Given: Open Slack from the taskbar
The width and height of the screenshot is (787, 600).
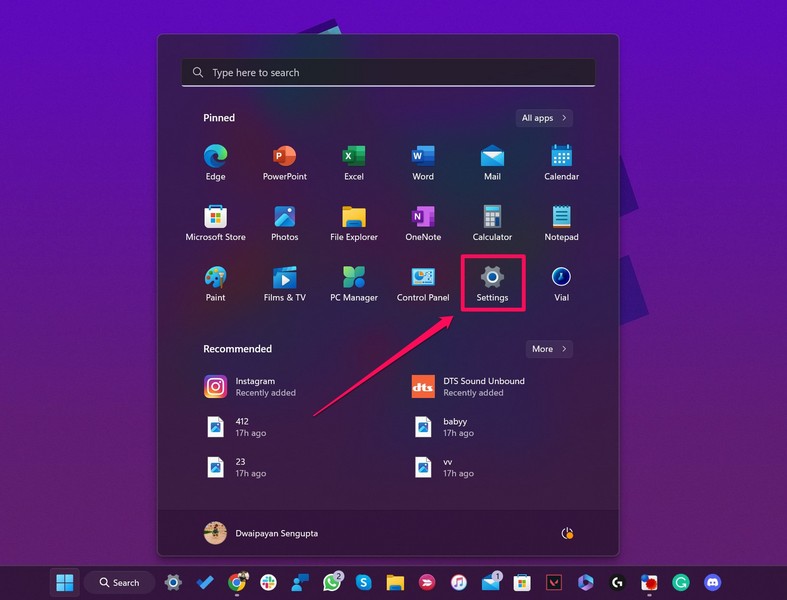Looking at the screenshot, I should [x=269, y=582].
